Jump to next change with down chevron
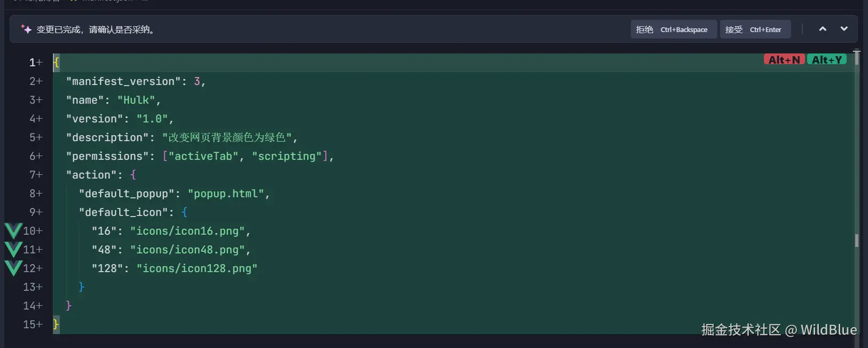The width and height of the screenshot is (868, 348). click(844, 29)
